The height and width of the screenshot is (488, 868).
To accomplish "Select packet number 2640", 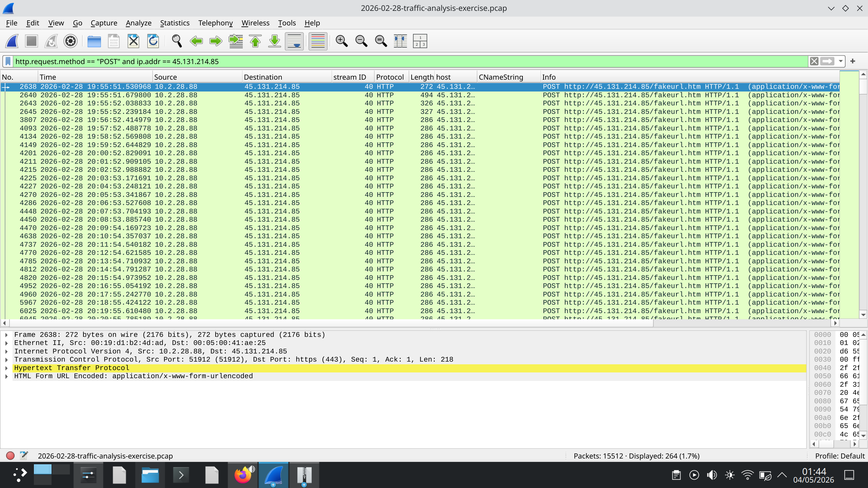I will tap(420, 95).
